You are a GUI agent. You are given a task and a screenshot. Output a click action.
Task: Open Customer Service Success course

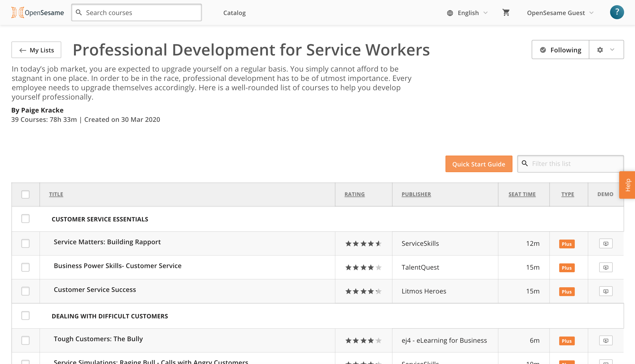click(x=95, y=290)
